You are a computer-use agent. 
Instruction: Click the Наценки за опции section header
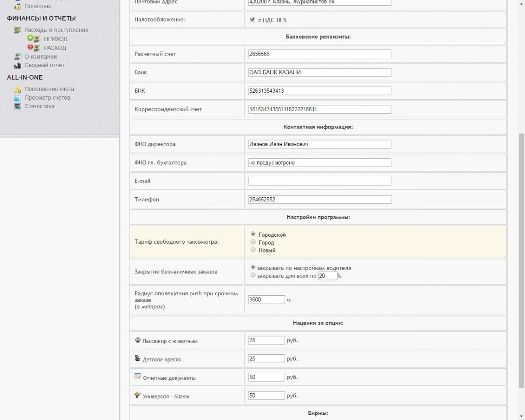click(x=318, y=323)
